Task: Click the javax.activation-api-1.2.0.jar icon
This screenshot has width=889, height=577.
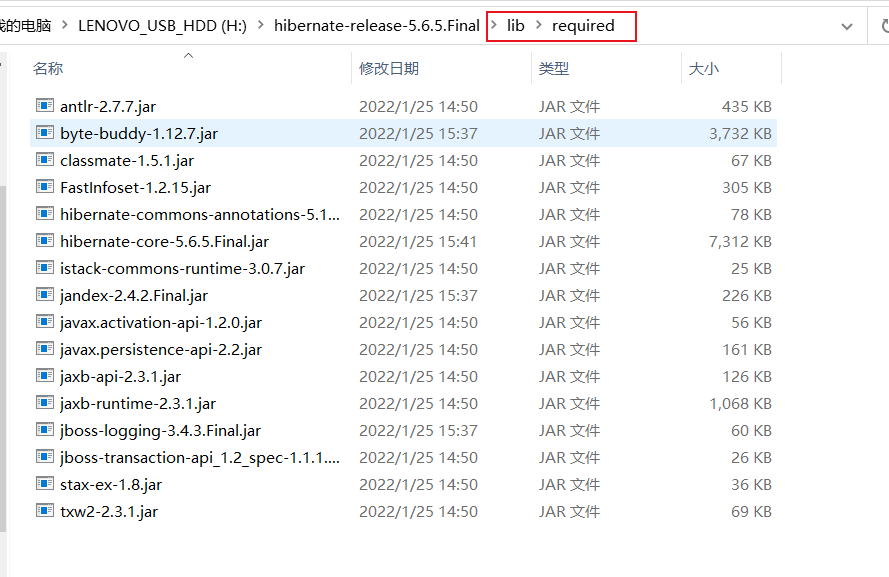Action: (45, 322)
